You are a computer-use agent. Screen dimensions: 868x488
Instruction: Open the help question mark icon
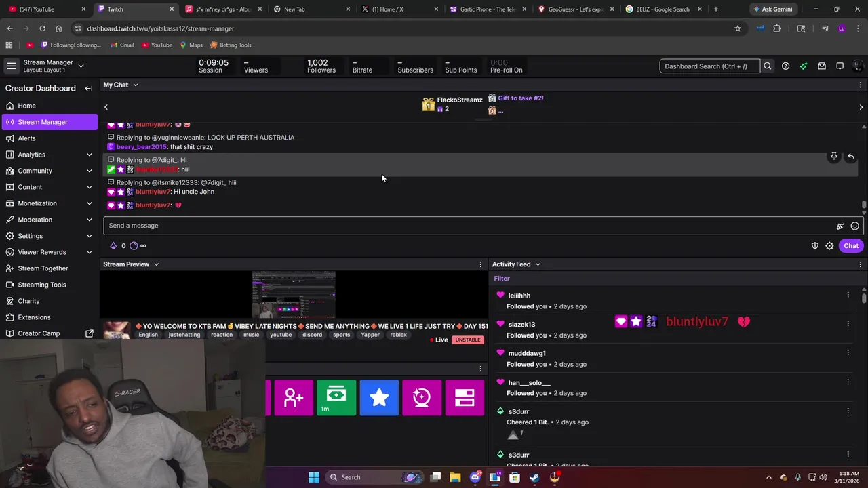[x=785, y=66]
